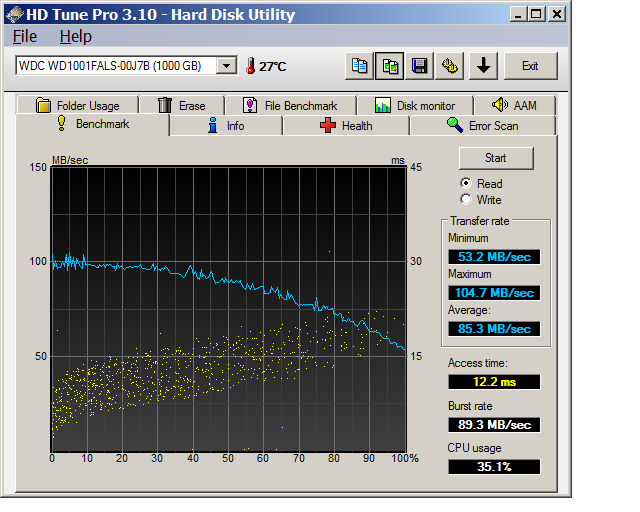Screen dimensions: 640x512
Task: Open the File menu
Action: point(25,37)
